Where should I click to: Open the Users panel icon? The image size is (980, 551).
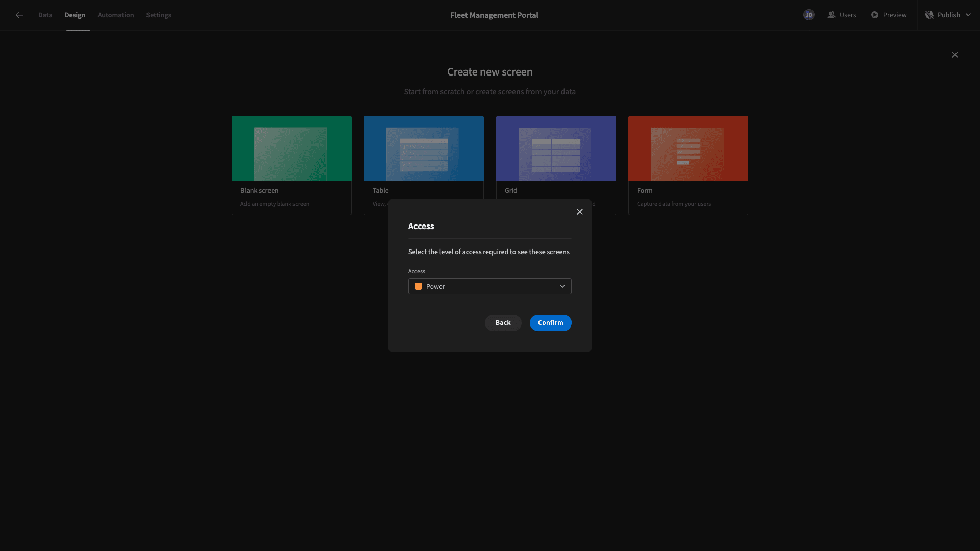coord(831,15)
